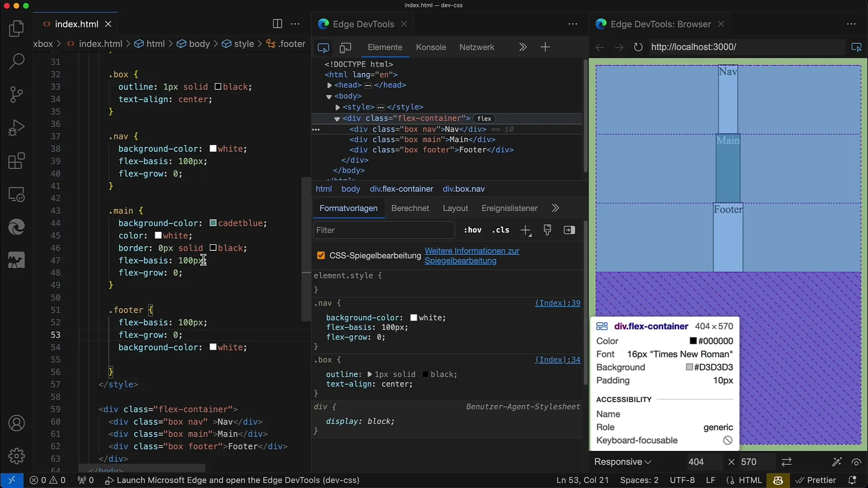Expand the head element in DOM tree
The image size is (868, 488).
(330, 84)
